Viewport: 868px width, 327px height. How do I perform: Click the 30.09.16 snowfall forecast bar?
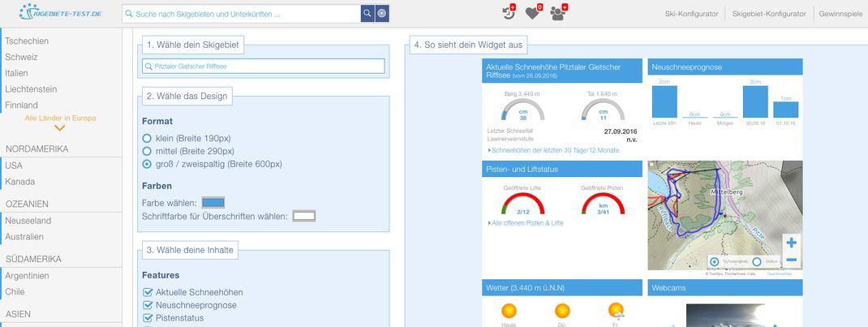coord(755,101)
